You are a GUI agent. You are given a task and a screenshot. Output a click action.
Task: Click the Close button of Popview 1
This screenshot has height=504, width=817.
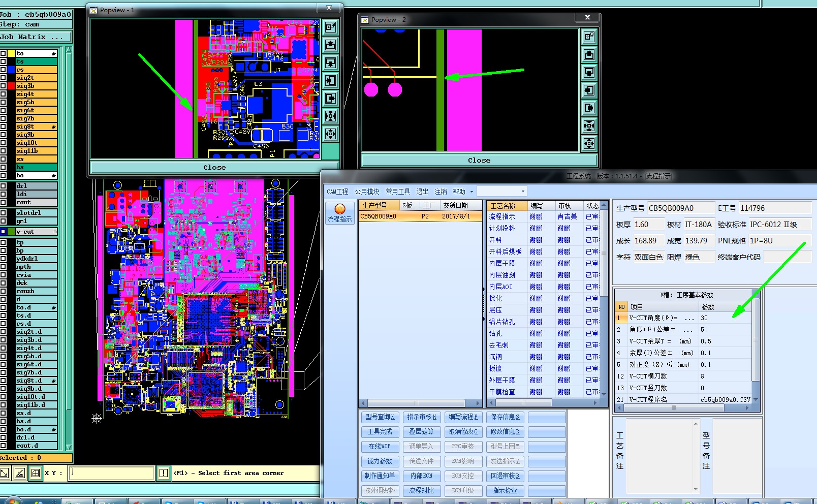tap(214, 167)
